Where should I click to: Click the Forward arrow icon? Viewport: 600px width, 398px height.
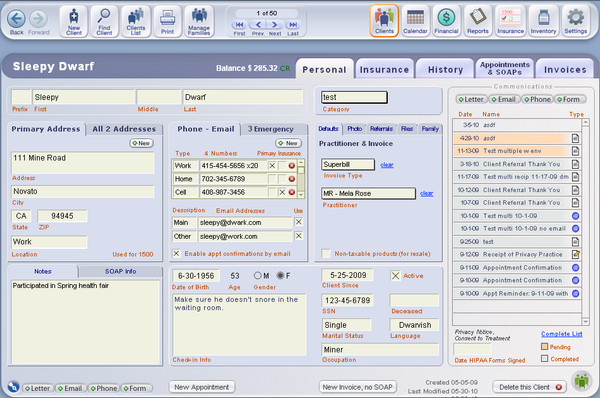coord(38,19)
